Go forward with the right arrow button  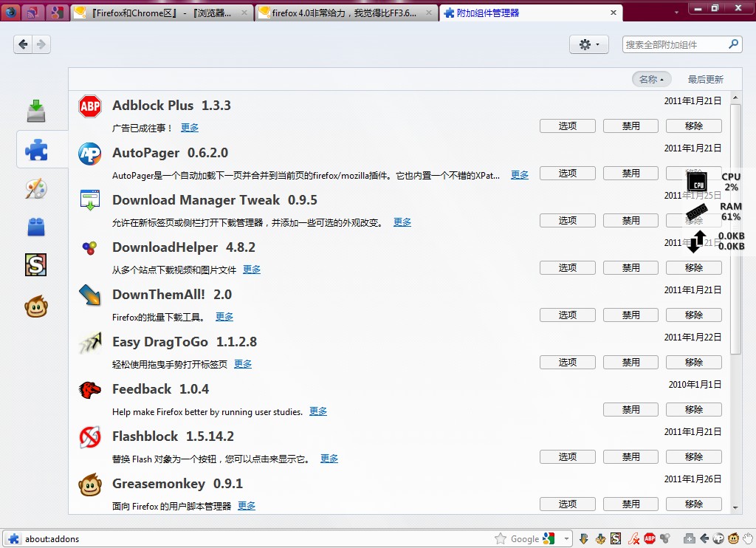(x=41, y=44)
